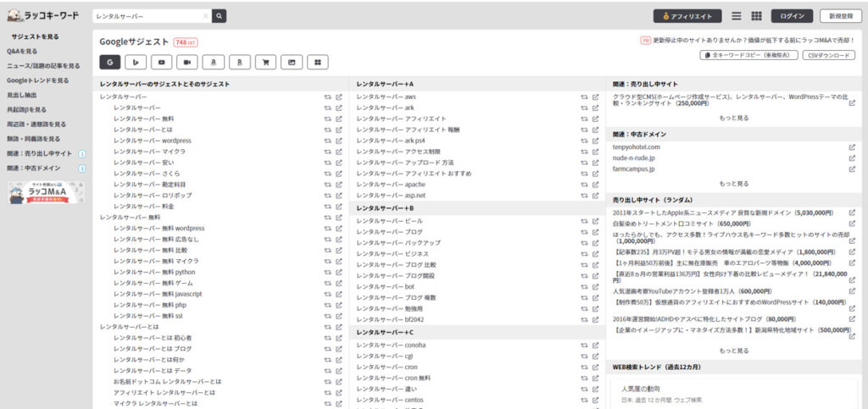Image resolution: width=868 pixels, height=409 pixels.
Task: Open the grid apps icon in header
Action: [756, 16]
